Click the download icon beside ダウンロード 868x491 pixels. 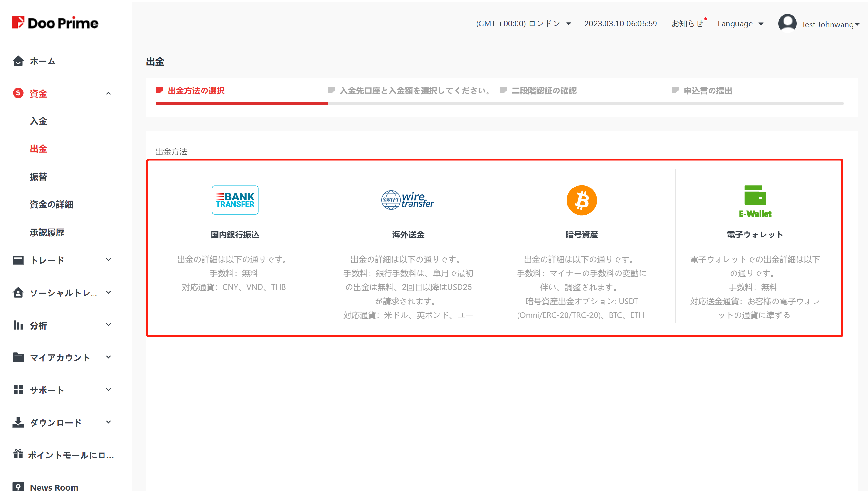(x=18, y=422)
